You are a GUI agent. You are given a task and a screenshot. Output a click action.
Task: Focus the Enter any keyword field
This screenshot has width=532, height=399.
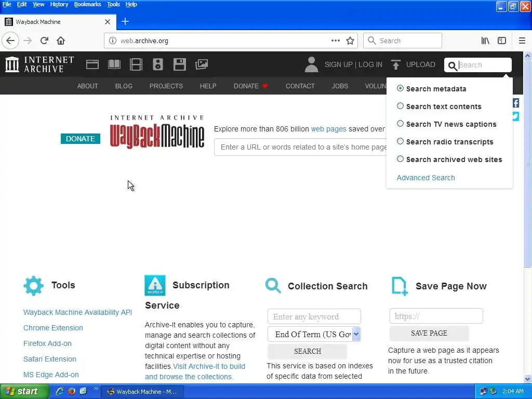click(314, 316)
